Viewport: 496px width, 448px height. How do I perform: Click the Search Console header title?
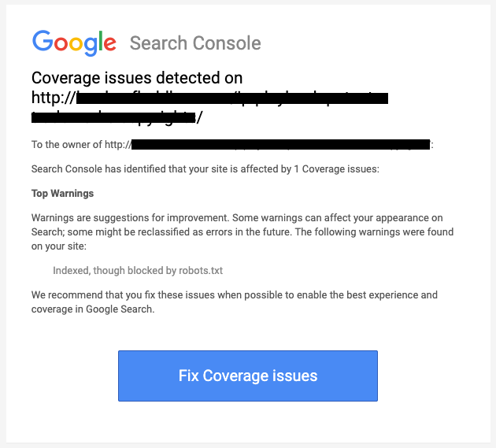pos(195,43)
